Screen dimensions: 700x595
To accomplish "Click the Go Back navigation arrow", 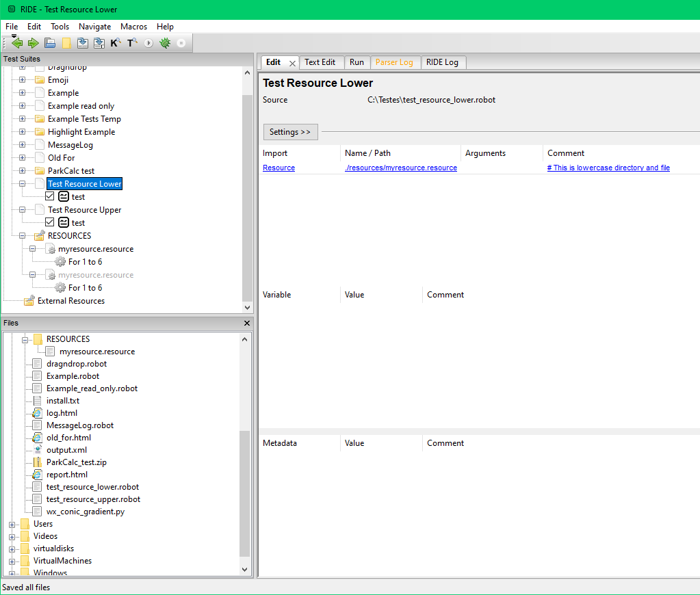I will 16,42.
